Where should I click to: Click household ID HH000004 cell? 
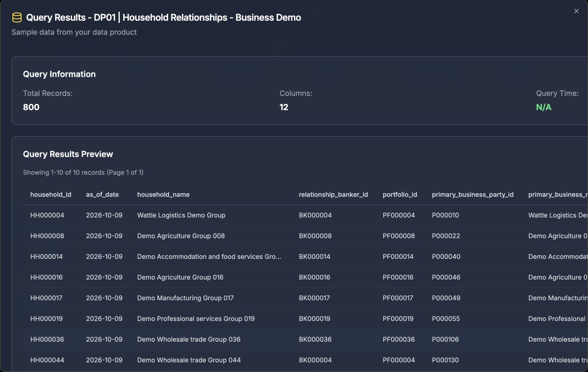coord(47,215)
